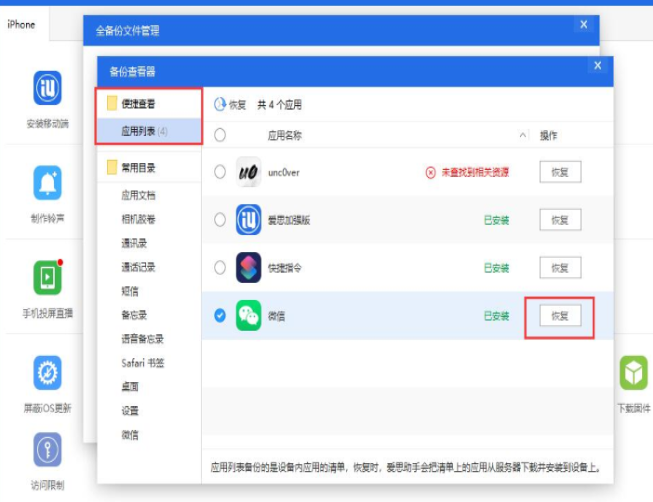
Task: Open 通讯录 in sidebar
Action: (x=134, y=243)
